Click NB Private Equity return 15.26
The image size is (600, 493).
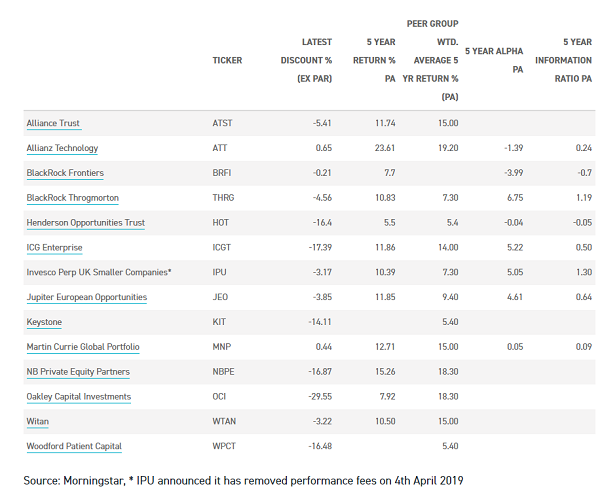[385, 372]
